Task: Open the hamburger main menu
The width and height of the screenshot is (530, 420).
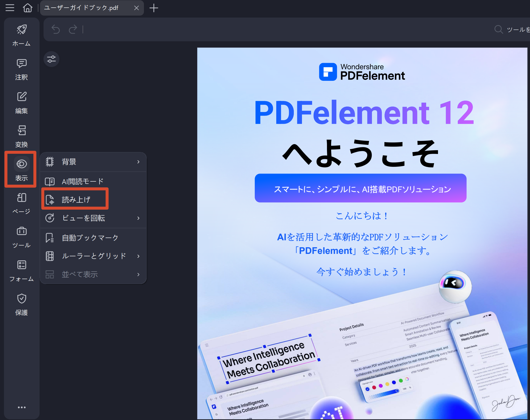Action: (x=10, y=8)
